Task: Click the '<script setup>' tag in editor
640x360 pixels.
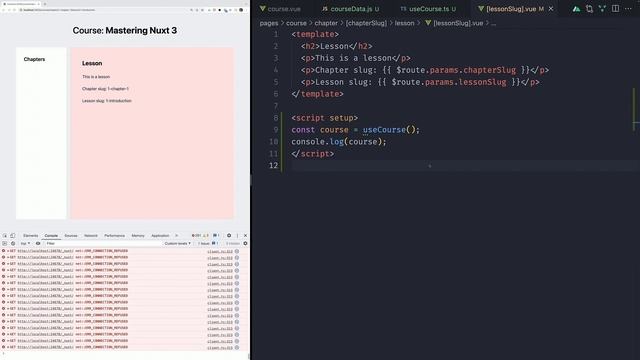Action: tap(324, 118)
